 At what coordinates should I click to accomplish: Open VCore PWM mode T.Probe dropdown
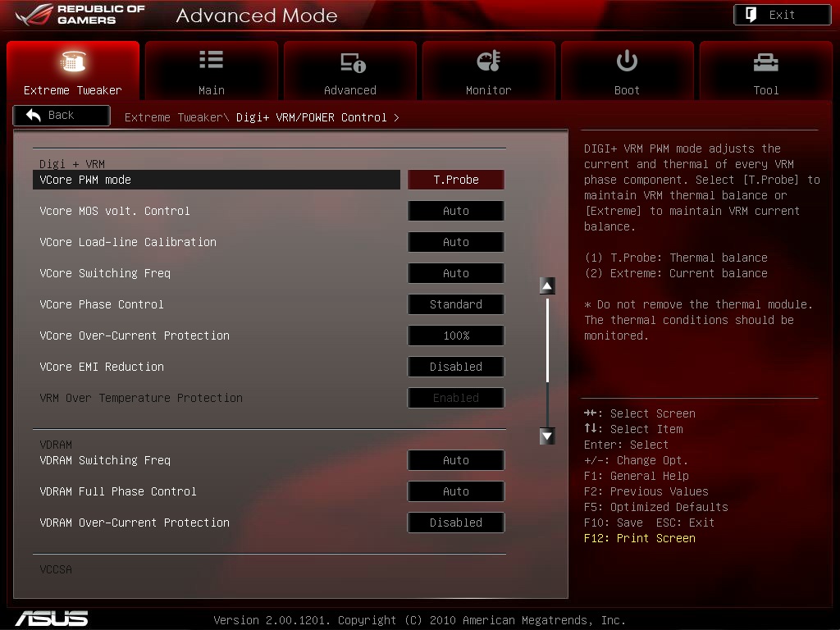456,180
